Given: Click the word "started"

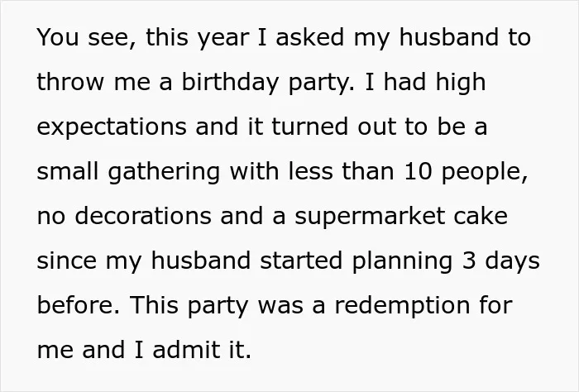Looking at the screenshot, I should (301, 261).
